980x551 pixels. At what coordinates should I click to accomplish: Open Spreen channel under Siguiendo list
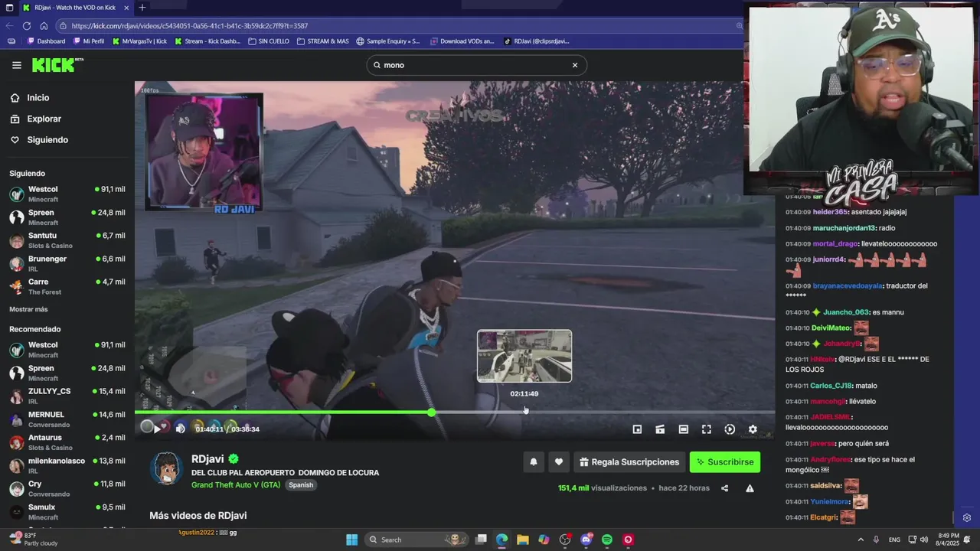click(67, 217)
